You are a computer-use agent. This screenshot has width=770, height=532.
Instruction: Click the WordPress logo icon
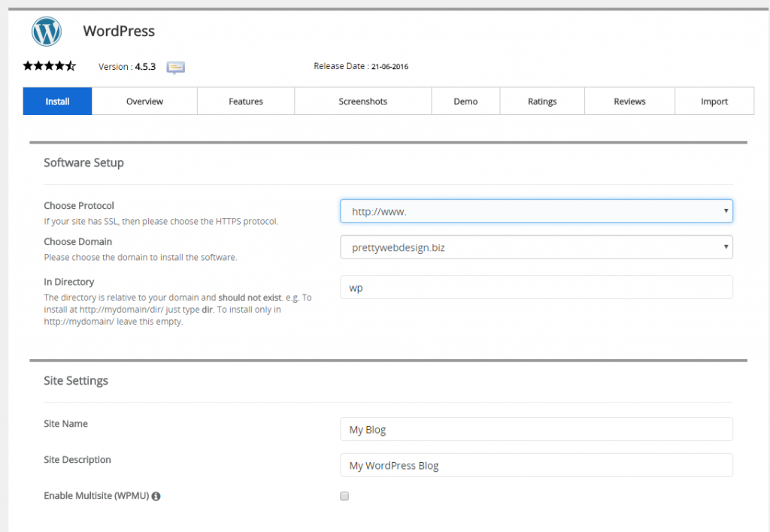coord(47,32)
